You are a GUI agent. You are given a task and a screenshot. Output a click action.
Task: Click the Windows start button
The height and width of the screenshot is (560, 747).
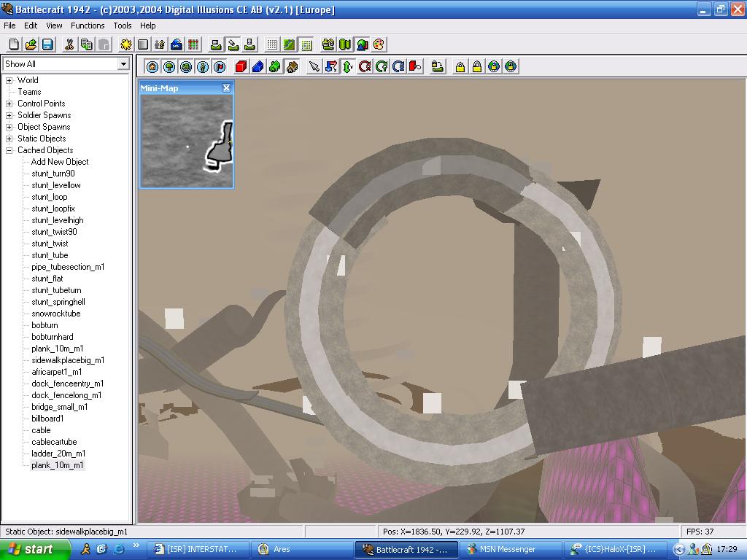[x=34, y=549]
